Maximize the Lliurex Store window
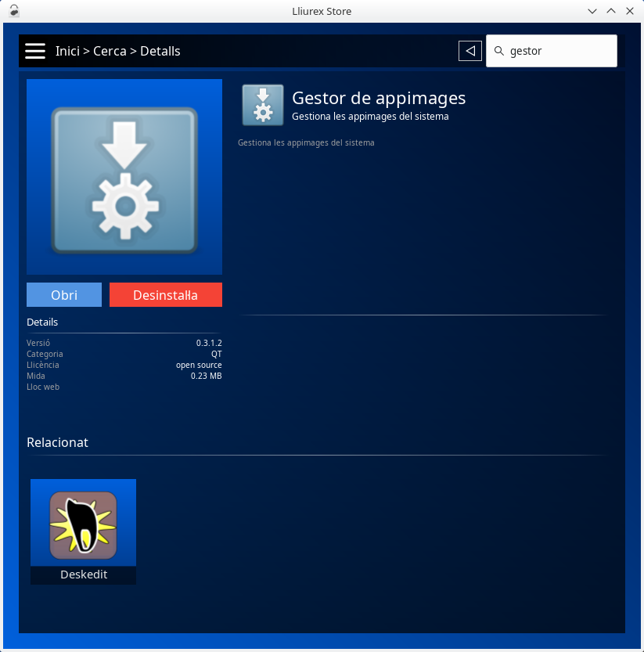The image size is (644, 652). coord(611,11)
